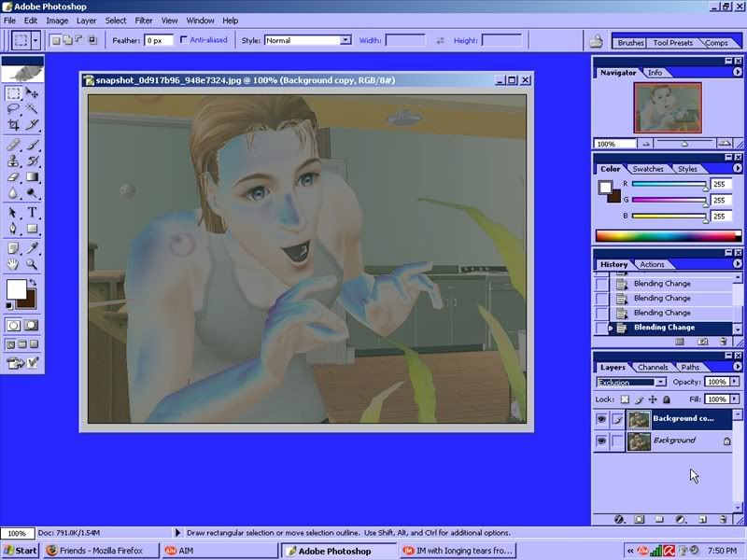The width and height of the screenshot is (747, 560).
Task: Select the Clone Stamp tool
Action: coord(13,161)
